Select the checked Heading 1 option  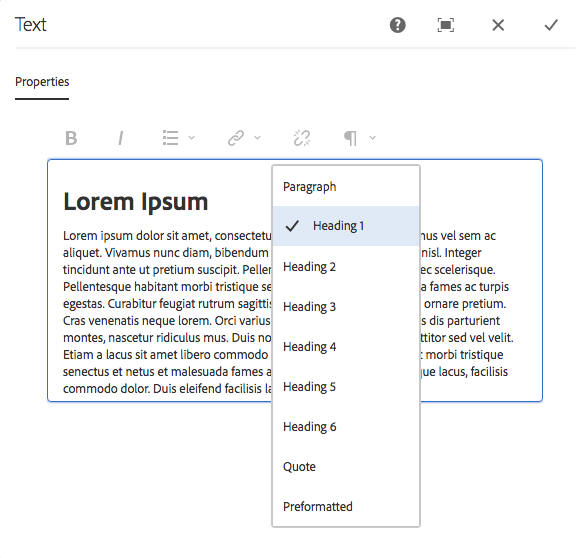[346, 226]
